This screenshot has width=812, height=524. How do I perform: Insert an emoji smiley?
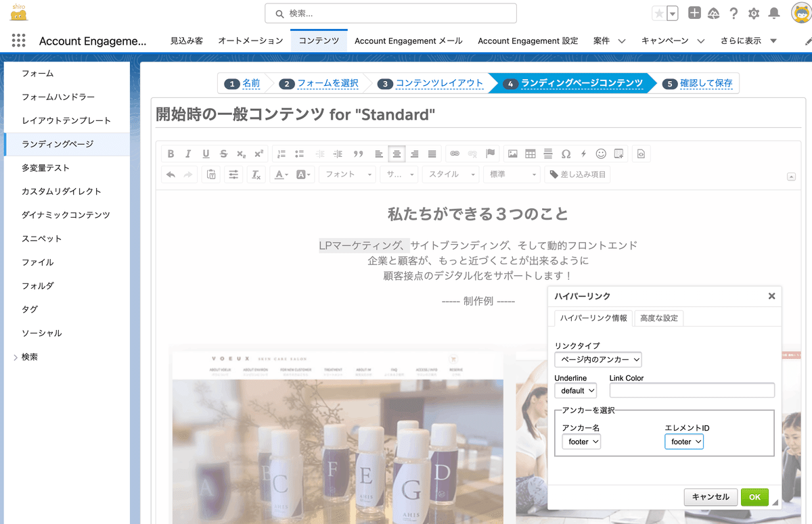pos(601,153)
